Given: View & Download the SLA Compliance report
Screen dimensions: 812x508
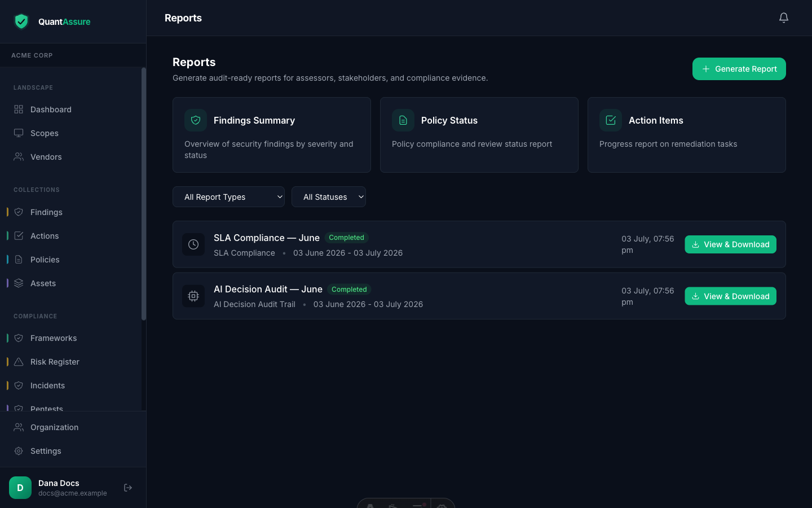Looking at the screenshot, I should (731, 244).
